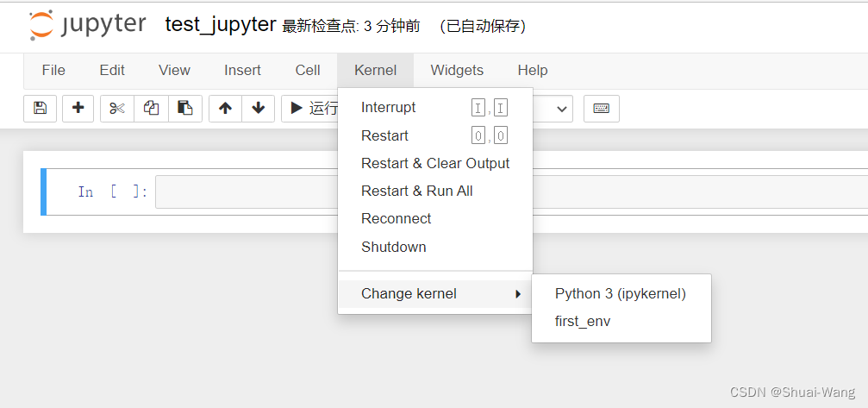Open the File menu
Image resolution: width=868 pixels, height=408 pixels.
click(x=53, y=71)
